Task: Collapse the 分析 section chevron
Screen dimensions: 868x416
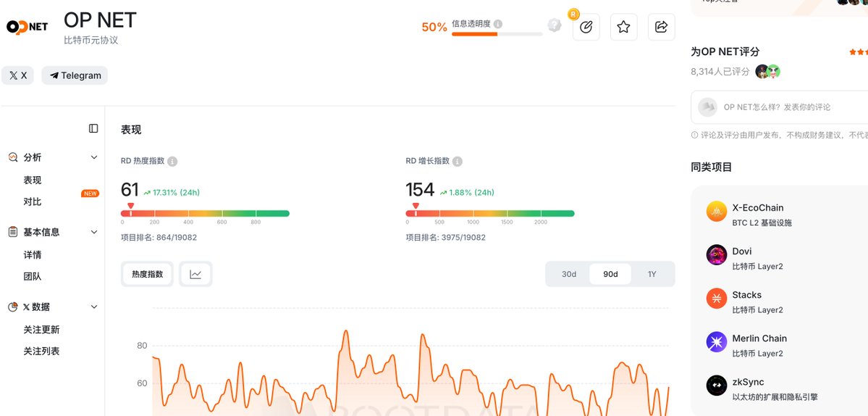Action: click(x=94, y=157)
